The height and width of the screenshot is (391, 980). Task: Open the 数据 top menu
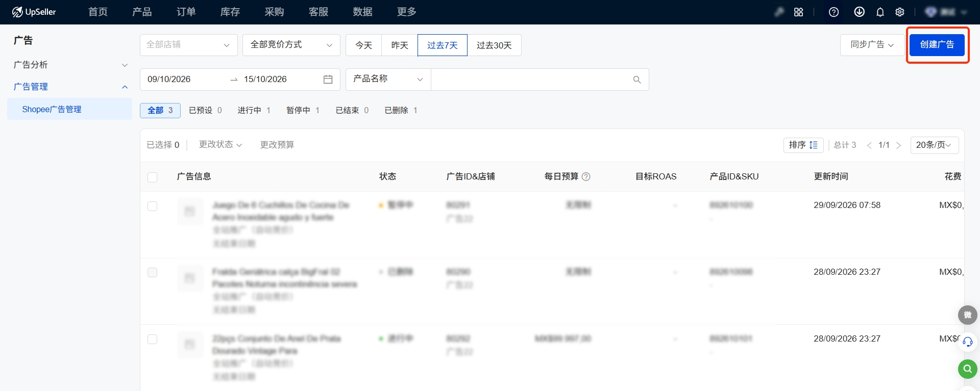click(363, 12)
